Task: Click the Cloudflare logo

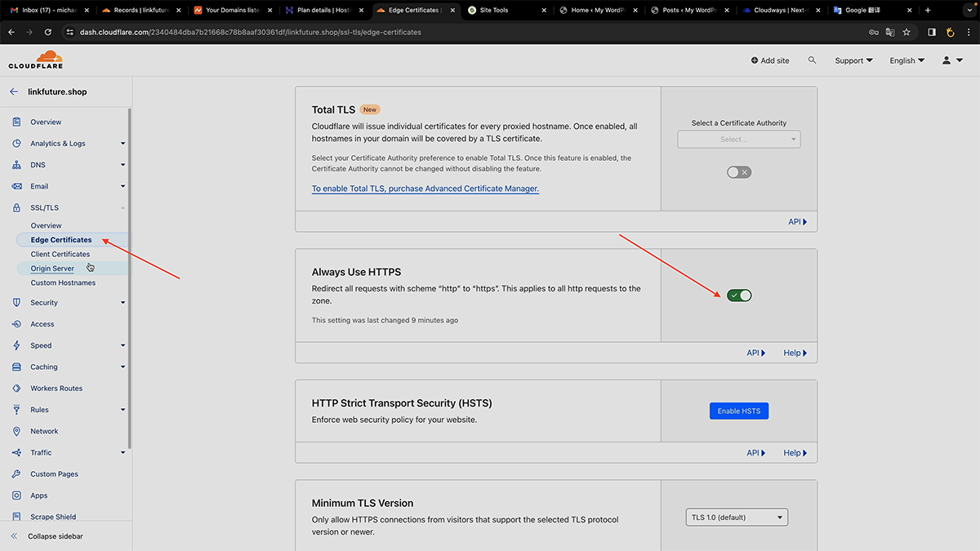Action: pos(36,60)
